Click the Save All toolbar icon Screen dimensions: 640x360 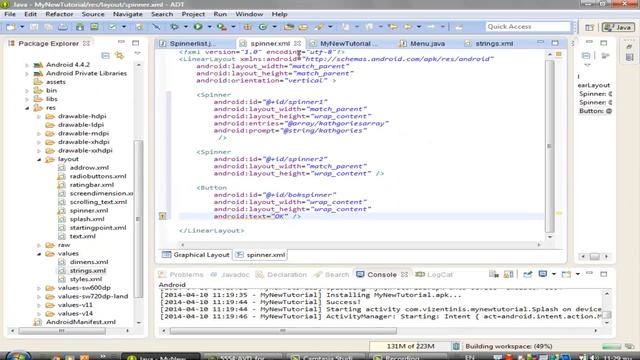pos(48,27)
